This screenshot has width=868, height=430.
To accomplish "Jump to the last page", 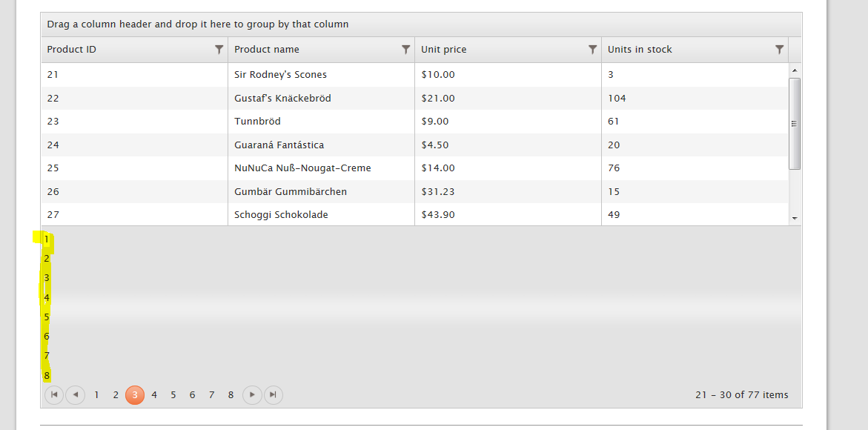I will 274,395.
